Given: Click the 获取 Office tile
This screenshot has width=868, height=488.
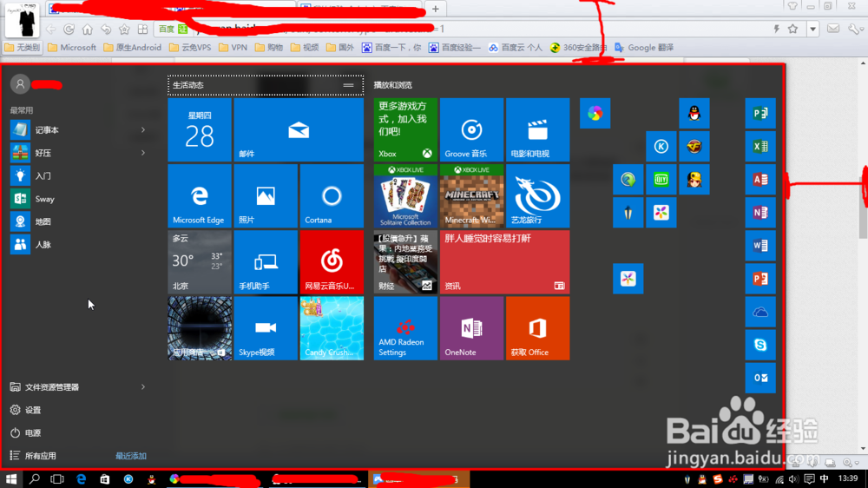Looking at the screenshot, I should [537, 328].
